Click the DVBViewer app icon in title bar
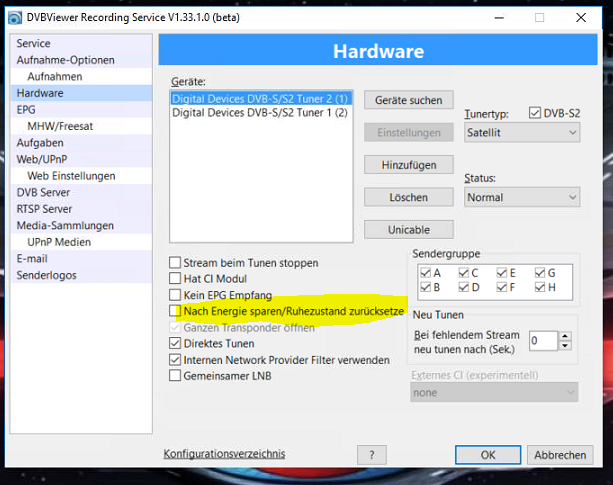Image resolution: width=613 pixels, height=485 pixels. [x=15, y=18]
